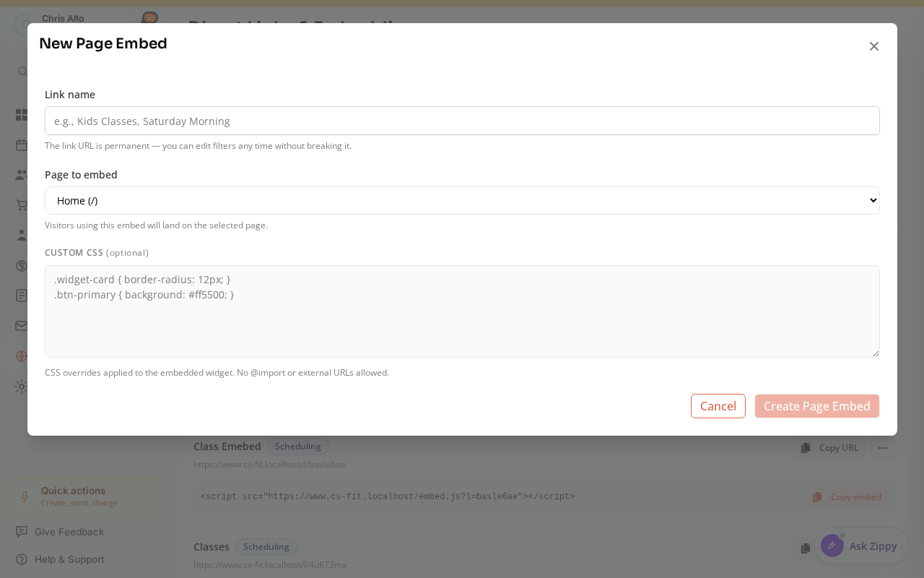
Task: Click the Link name input field
Action: [x=462, y=121]
